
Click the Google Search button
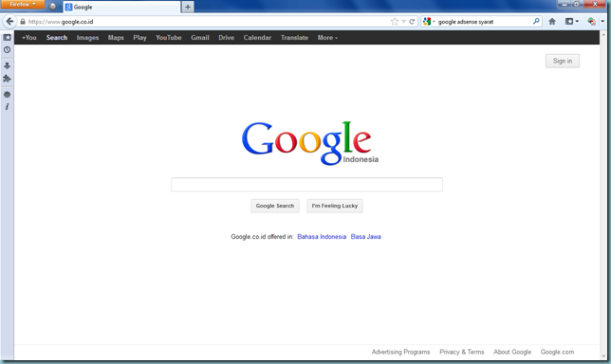tap(275, 206)
